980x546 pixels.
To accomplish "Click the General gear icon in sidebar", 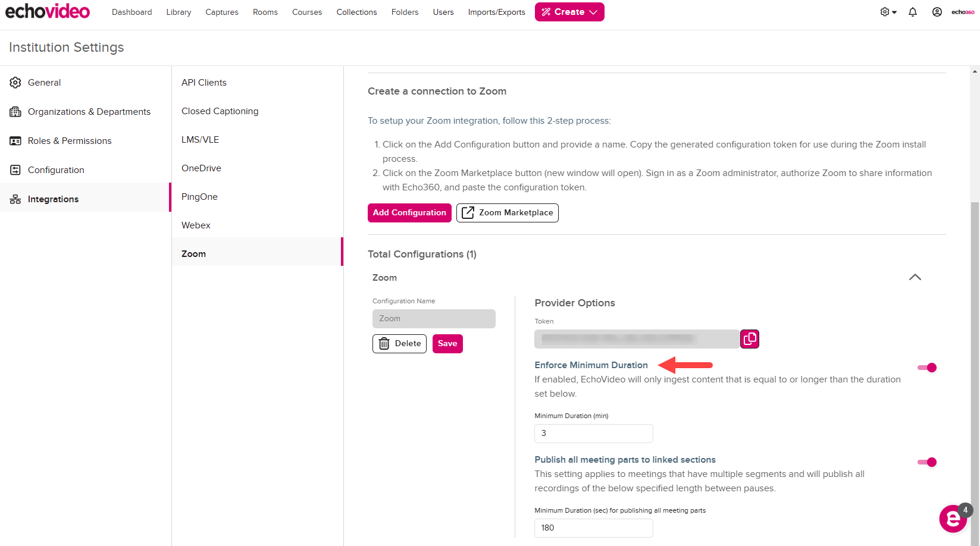I will coord(15,83).
